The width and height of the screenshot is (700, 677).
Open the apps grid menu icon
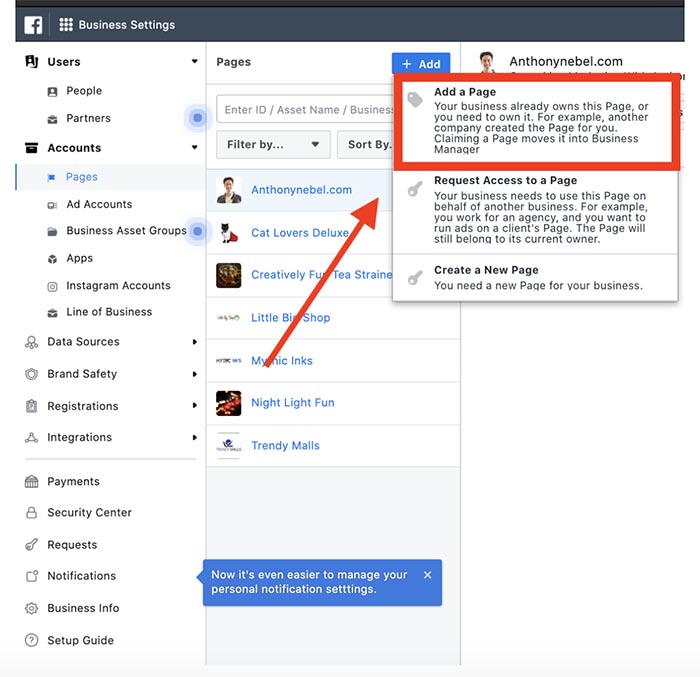coord(66,25)
